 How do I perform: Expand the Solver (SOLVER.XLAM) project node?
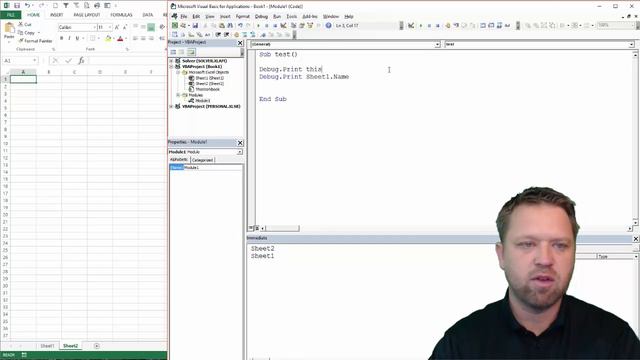pyautogui.click(x=171, y=61)
